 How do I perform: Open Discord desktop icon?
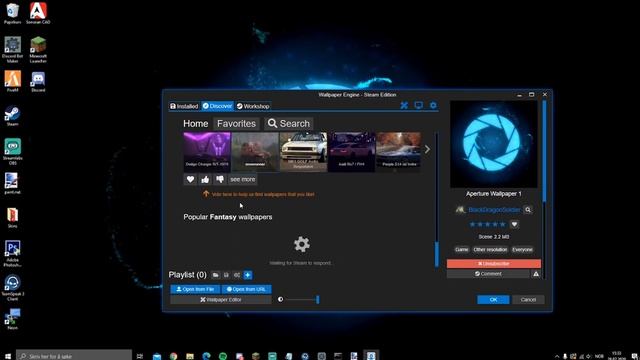(38, 81)
